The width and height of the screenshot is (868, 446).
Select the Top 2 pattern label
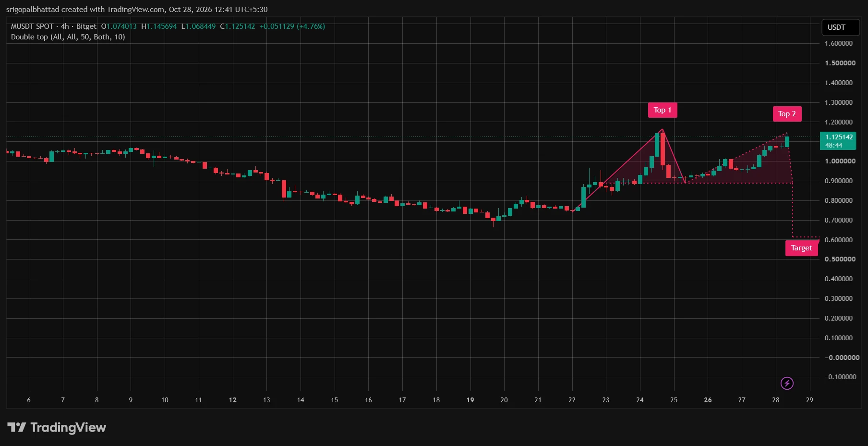[787, 114]
